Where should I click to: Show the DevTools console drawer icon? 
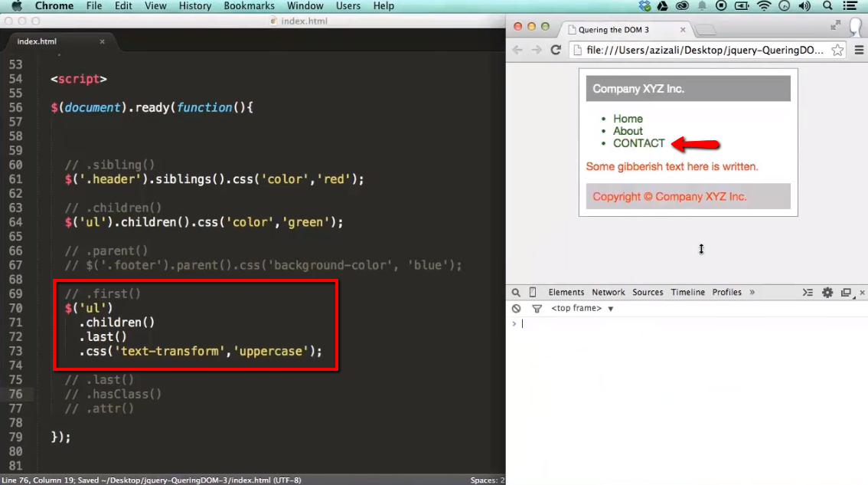(x=808, y=292)
